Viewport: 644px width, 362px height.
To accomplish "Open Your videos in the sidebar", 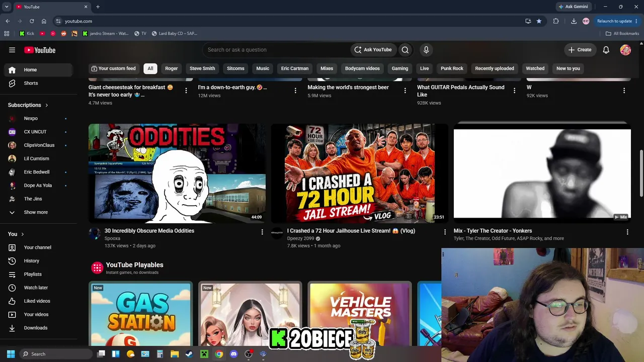I will (38, 314).
